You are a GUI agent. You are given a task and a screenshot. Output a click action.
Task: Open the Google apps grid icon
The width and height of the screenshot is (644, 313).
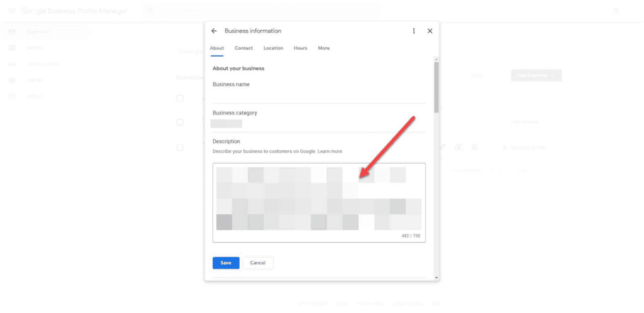tap(616, 11)
